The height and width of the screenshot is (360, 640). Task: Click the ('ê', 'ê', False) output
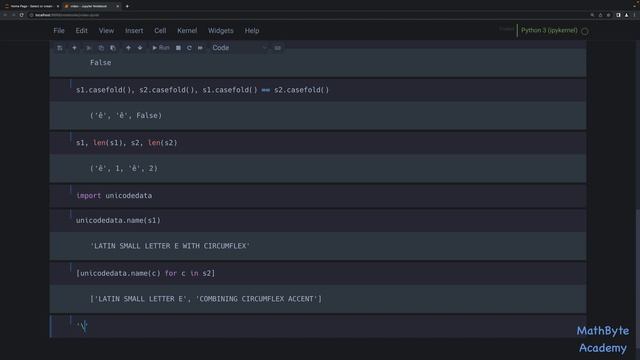pos(126,116)
